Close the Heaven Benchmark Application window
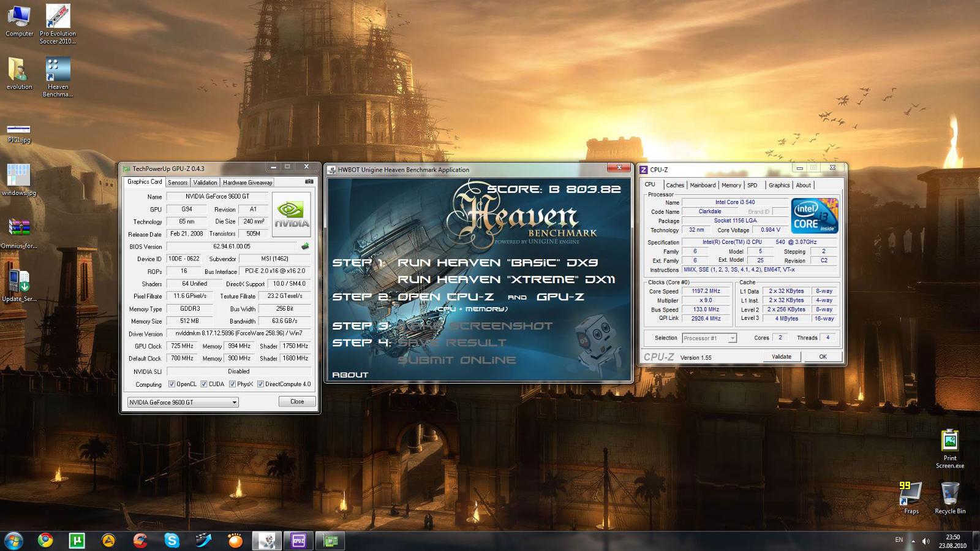This screenshot has width=980, height=551. 619,167
